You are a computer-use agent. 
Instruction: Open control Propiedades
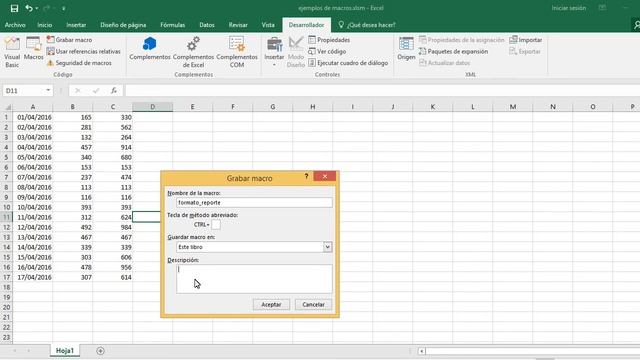[x=329, y=40]
